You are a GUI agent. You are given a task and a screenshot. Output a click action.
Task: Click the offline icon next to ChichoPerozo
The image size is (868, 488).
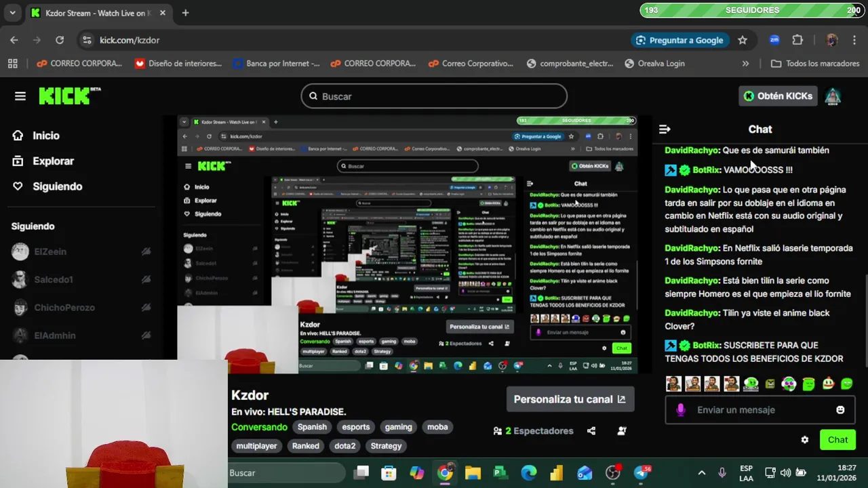(146, 308)
